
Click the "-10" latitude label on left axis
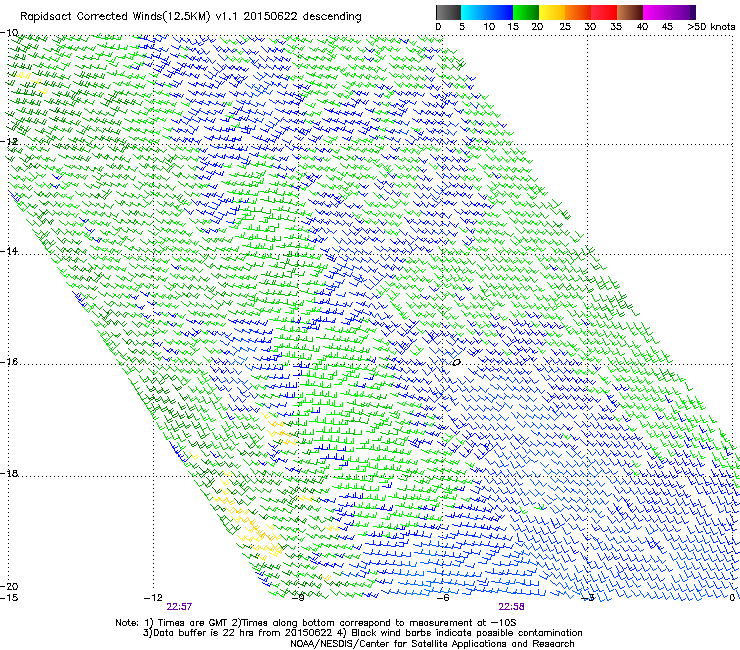pos(9,33)
